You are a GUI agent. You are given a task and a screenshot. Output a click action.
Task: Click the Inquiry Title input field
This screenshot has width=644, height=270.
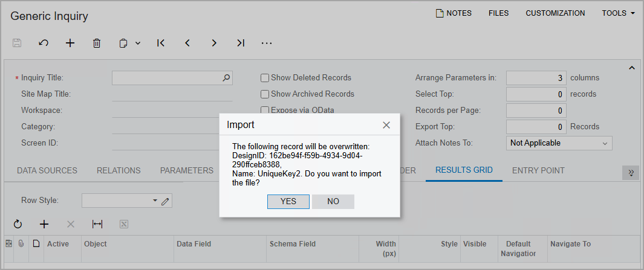[167, 78]
